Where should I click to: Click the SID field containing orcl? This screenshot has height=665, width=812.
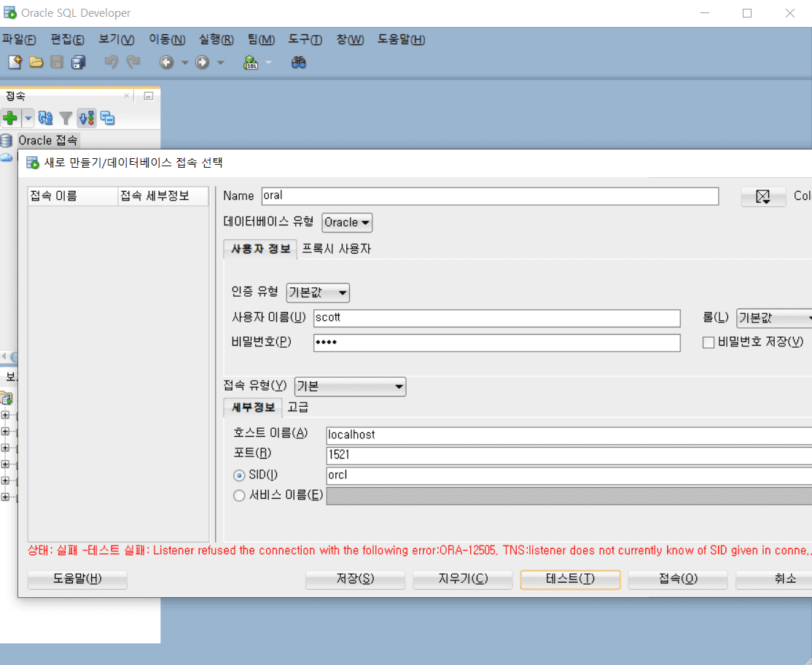[569, 475]
